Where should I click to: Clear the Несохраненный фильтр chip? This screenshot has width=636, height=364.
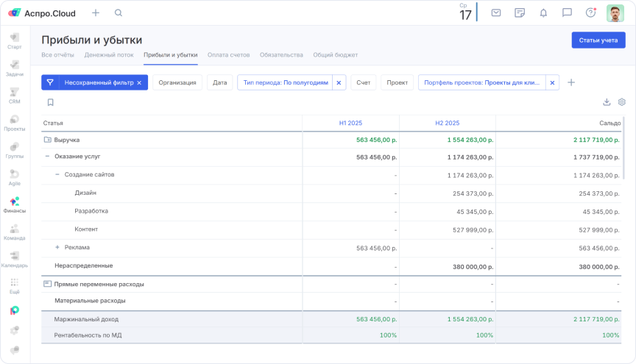point(139,83)
